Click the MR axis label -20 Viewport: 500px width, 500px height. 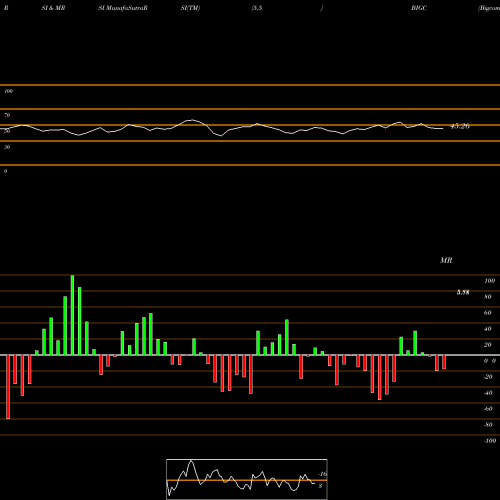tap(488, 377)
